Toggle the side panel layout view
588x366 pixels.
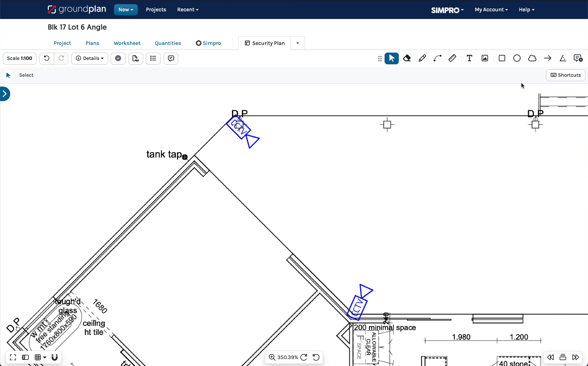click(25, 357)
